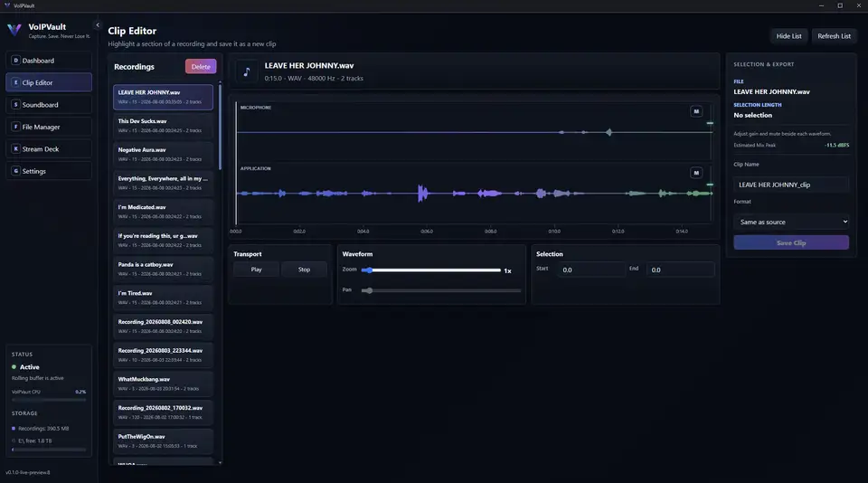Screen dimensions: 868x483
Task: Click the 010.0 timeline marker
Action: coord(554,232)
